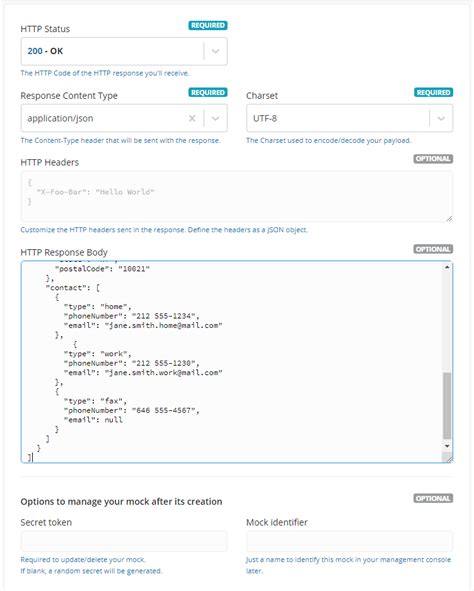Click the application/json combo box
Screen dimensions: 474x591
click(124, 118)
